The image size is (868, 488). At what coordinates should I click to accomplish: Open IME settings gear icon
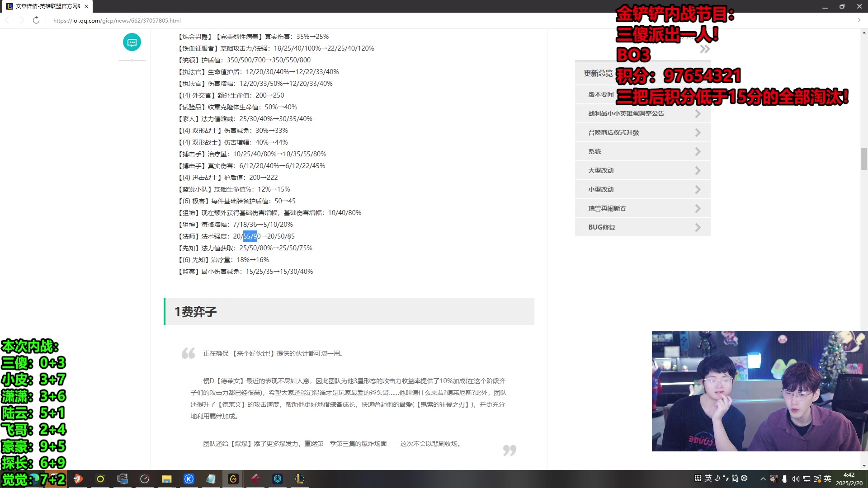tap(744, 478)
